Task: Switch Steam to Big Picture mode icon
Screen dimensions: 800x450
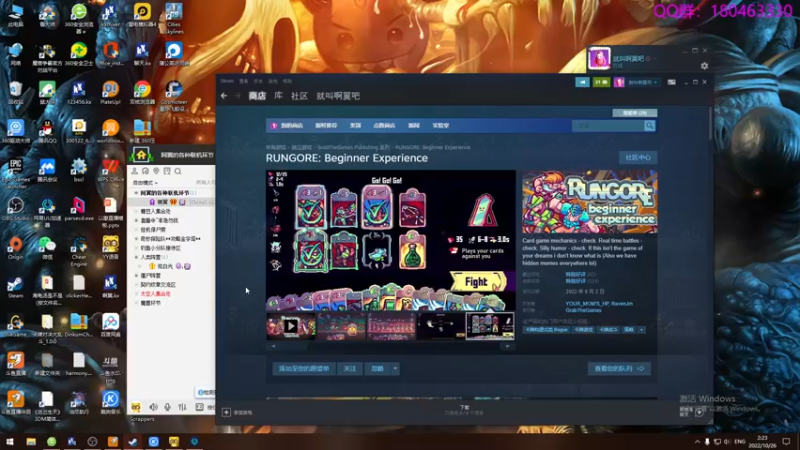Action: tap(671, 82)
